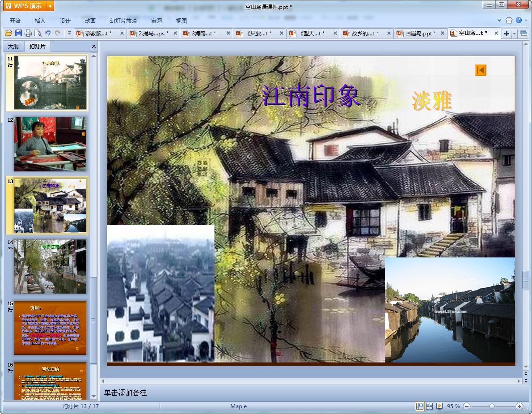Image resolution: width=532 pixels, height=414 pixels.
Task: Select slide 11 thumbnail
Action: [x=50, y=82]
